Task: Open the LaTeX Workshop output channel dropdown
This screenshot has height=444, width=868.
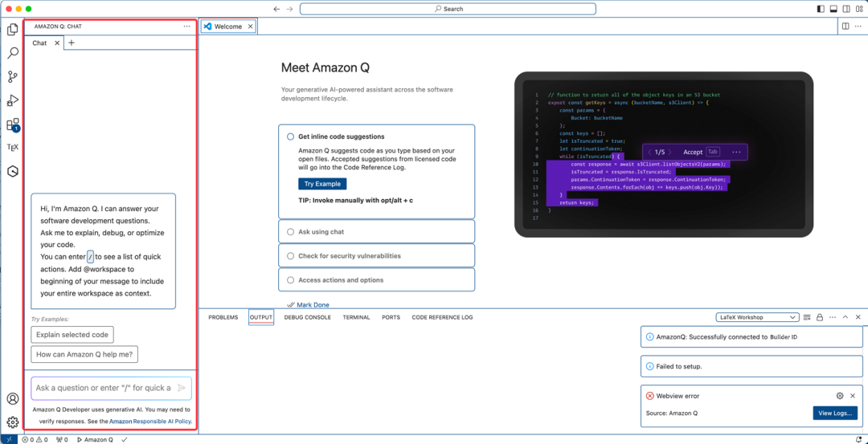Action: point(757,317)
